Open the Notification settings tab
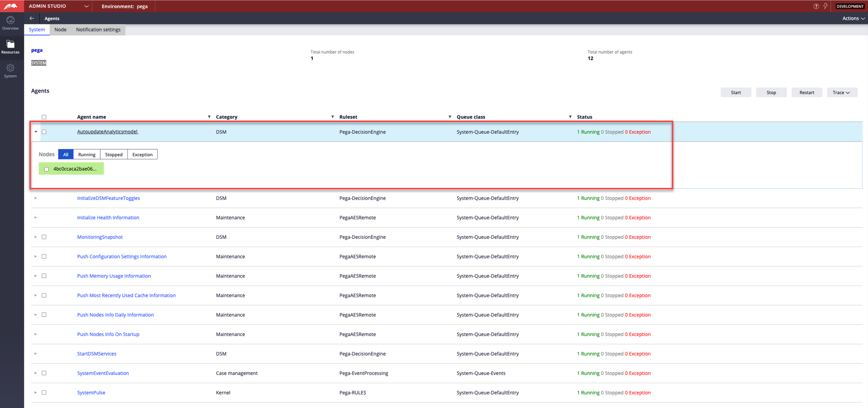The height and width of the screenshot is (408, 868). (x=98, y=29)
